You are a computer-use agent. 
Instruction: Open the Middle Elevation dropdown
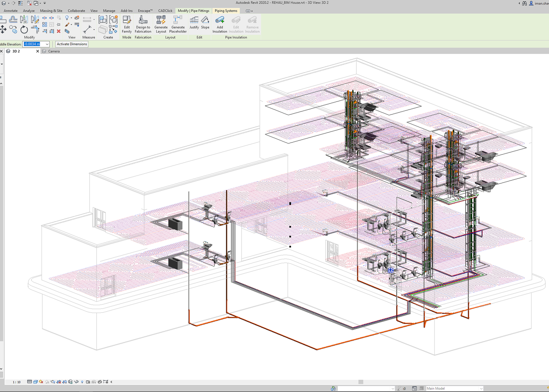pyautogui.click(x=47, y=44)
